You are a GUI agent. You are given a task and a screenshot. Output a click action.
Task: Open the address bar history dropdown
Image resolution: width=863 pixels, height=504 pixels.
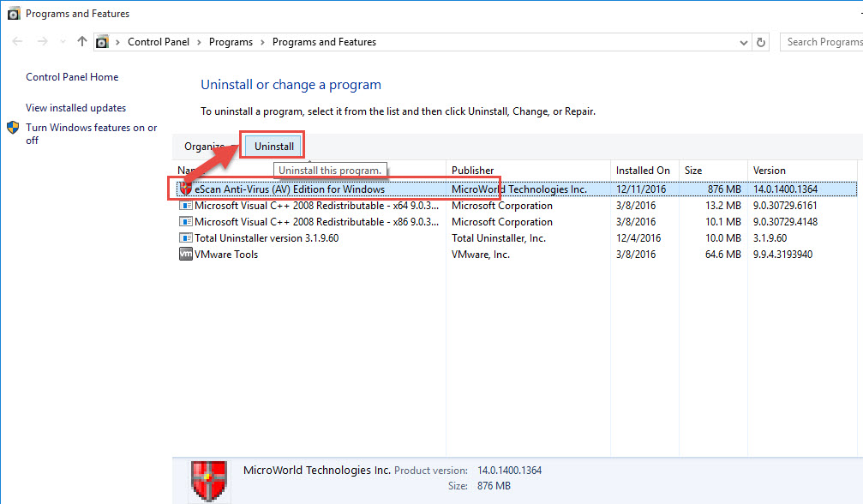coord(743,42)
